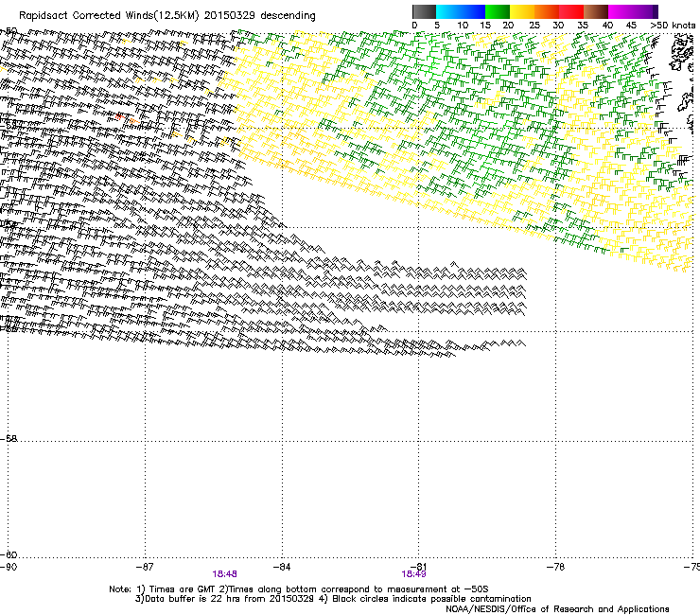The height and width of the screenshot is (615, 700).
Task: Click the NOAA/NESDIS Office of Research credit
Action: click(x=557, y=609)
